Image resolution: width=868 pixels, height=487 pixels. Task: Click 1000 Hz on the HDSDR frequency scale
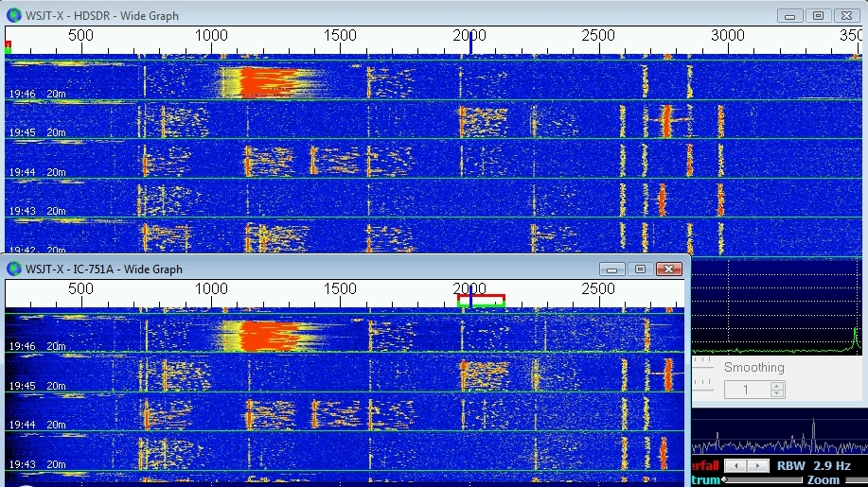pyautogui.click(x=211, y=35)
